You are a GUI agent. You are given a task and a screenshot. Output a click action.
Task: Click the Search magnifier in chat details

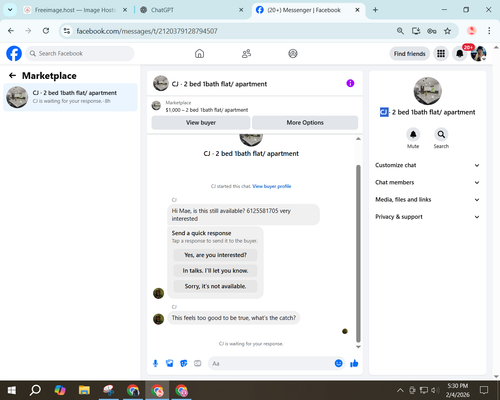[441, 134]
